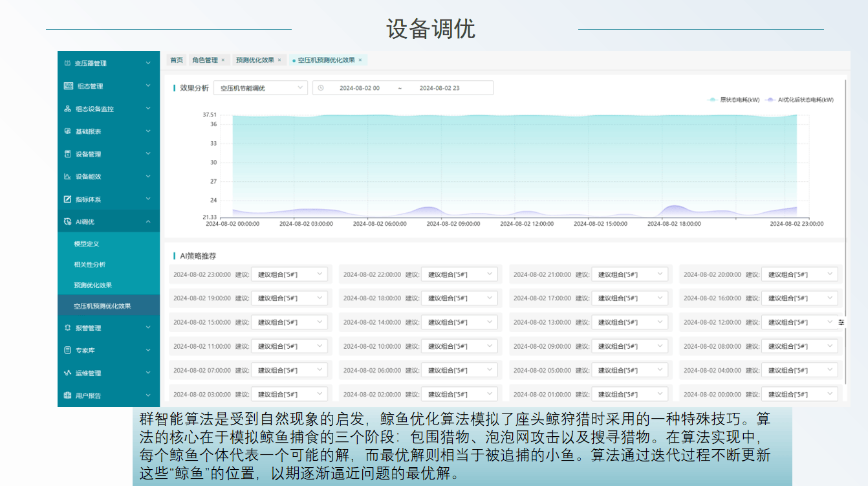
Task: Close the 空压机预测优化效果 tab
Action: 360,60
